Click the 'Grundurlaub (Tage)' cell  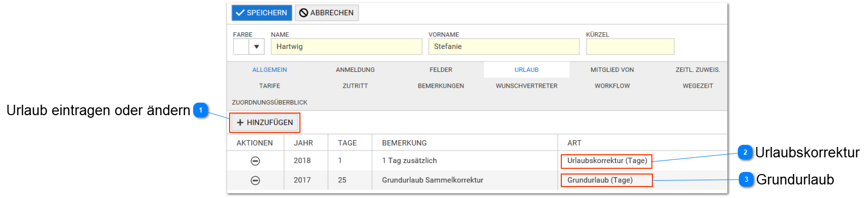tap(600, 180)
